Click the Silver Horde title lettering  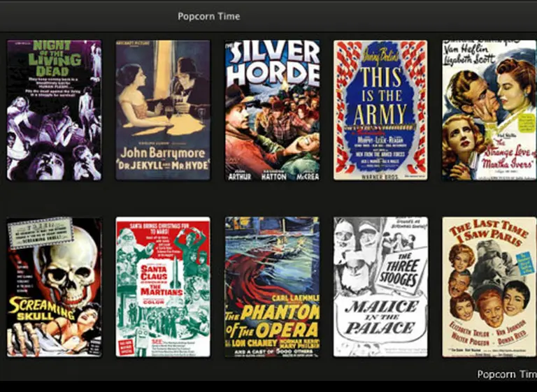(273, 64)
